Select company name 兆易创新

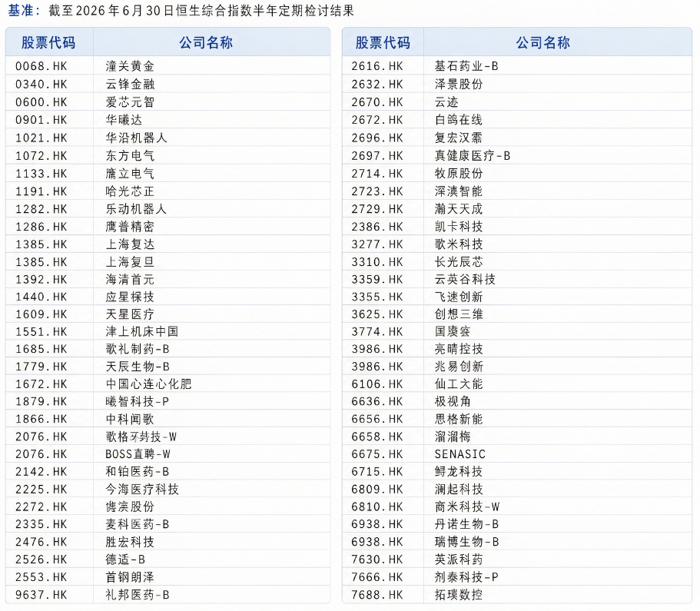coord(459,367)
